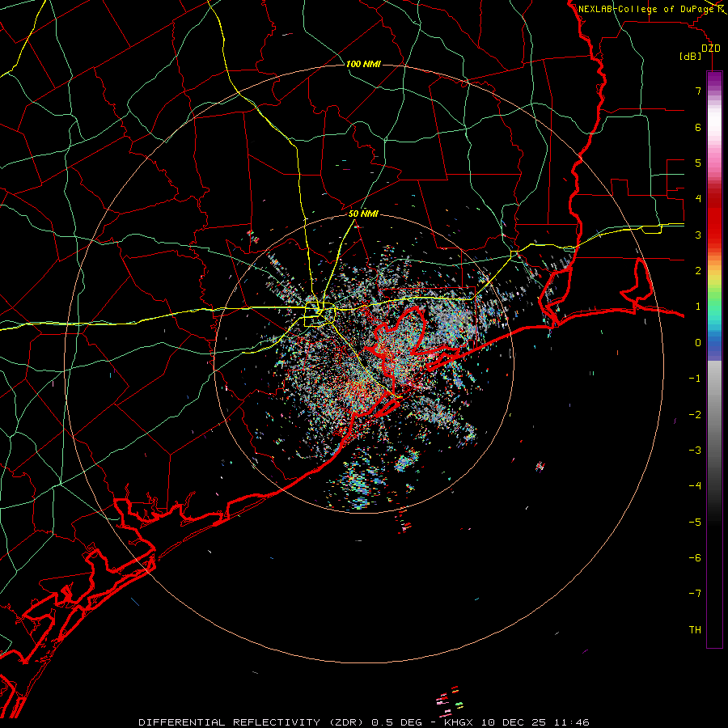Click the 5 dB value on color scale
The image size is (728, 728).
pyautogui.click(x=698, y=163)
